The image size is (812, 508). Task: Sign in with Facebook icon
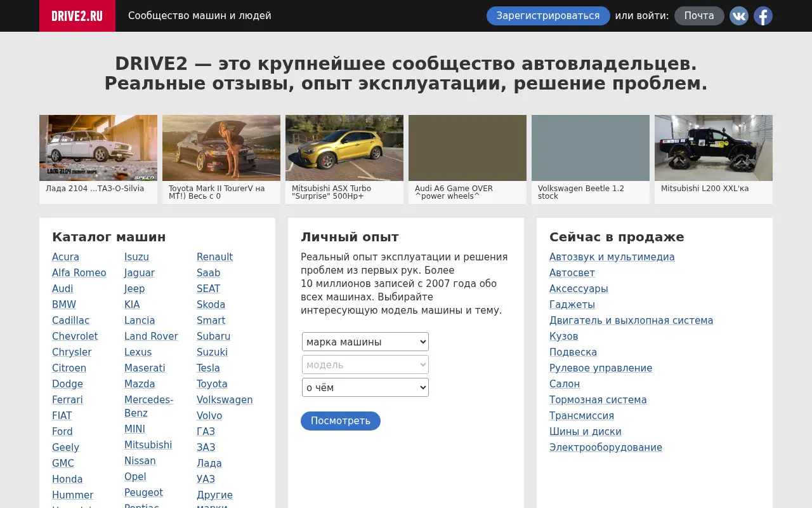click(x=763, y=16)
